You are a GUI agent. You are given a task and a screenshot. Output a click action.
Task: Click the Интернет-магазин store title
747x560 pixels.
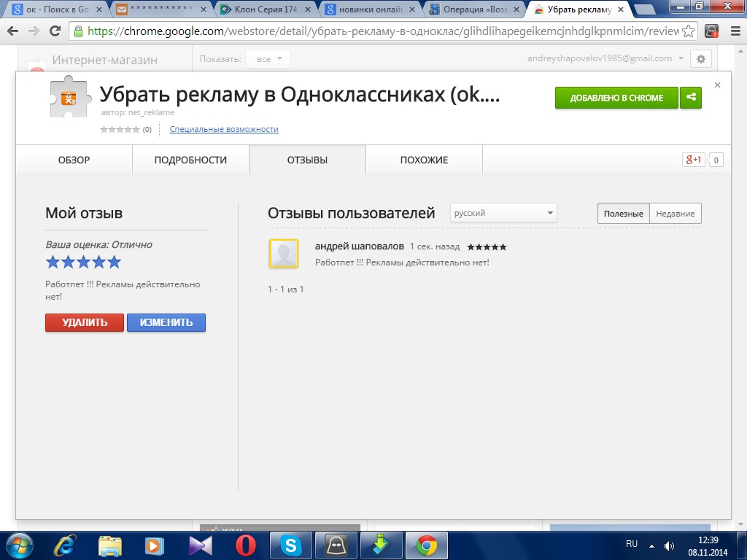tap(105, 60)
